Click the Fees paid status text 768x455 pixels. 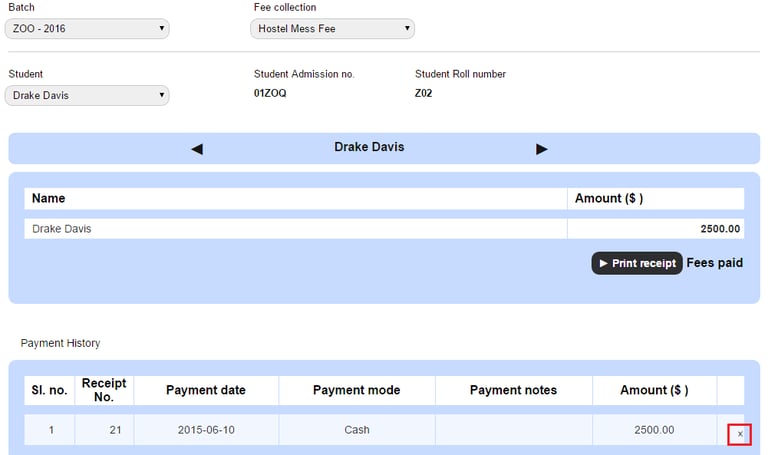click(715, 263)
